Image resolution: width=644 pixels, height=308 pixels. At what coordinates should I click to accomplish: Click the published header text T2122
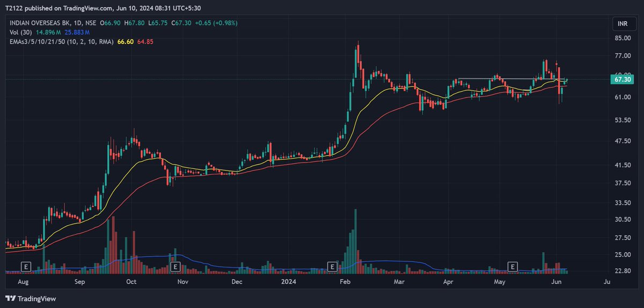pos(13,8)
